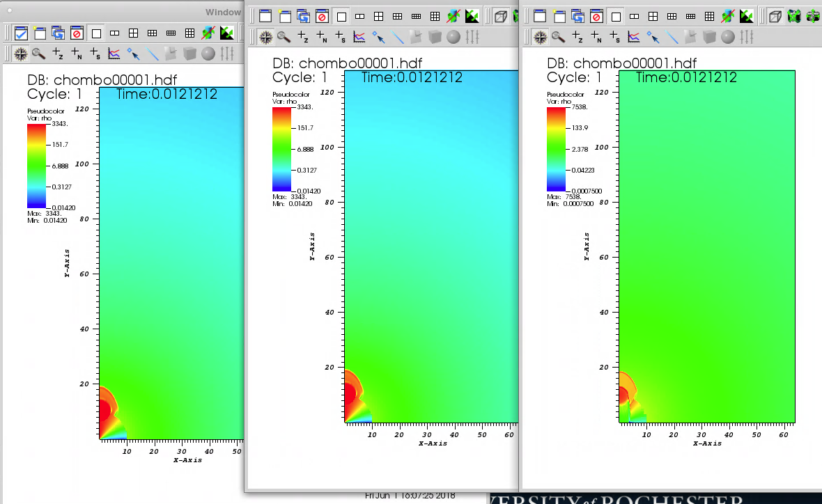Activate Zoom mode in the right window
The image size is (822, 504).
[x=558, y=37]
